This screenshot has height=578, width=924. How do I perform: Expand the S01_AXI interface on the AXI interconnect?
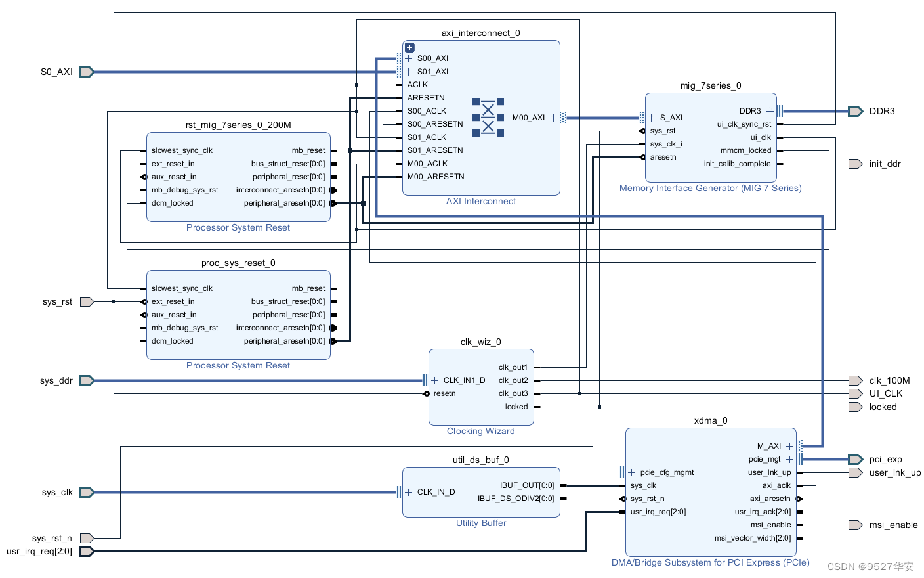click(x=409, y=72)
